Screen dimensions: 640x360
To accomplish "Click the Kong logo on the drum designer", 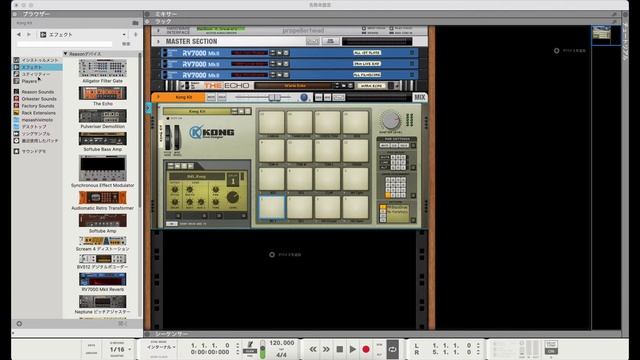I will click(212, 132).
